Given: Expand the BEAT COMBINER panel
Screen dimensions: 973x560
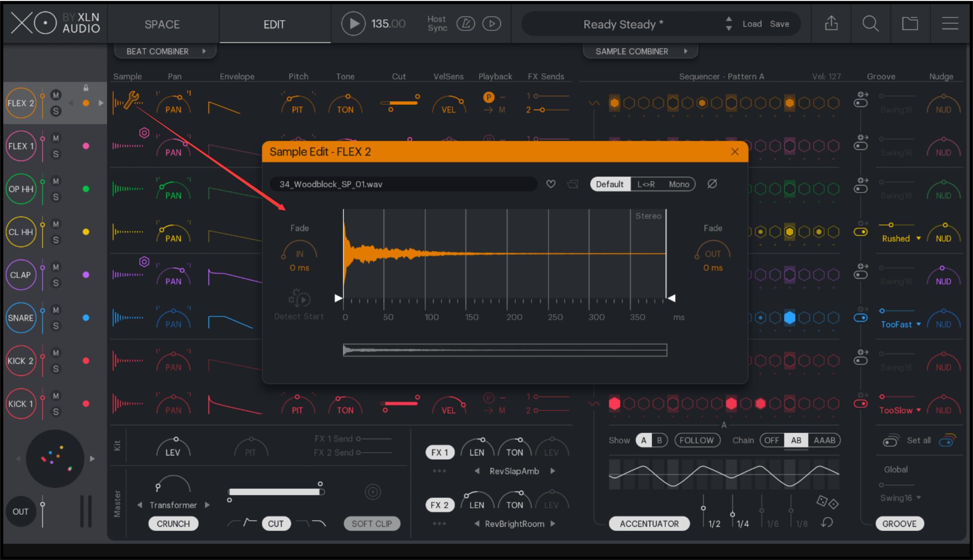Looking at the screenshot, I should coord(165,51).
